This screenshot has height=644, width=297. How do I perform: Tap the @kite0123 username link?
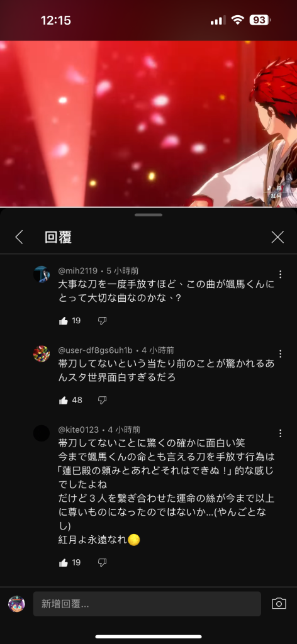coord(79,430)
